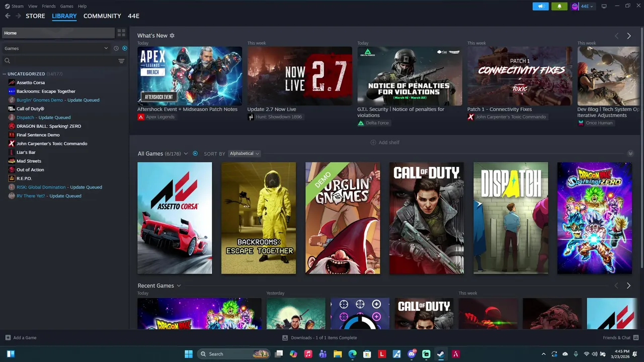Viewport: 644px width, 362px height.
Task: Open the Alphabetical sort dropdown
Action: pos(244,153)
